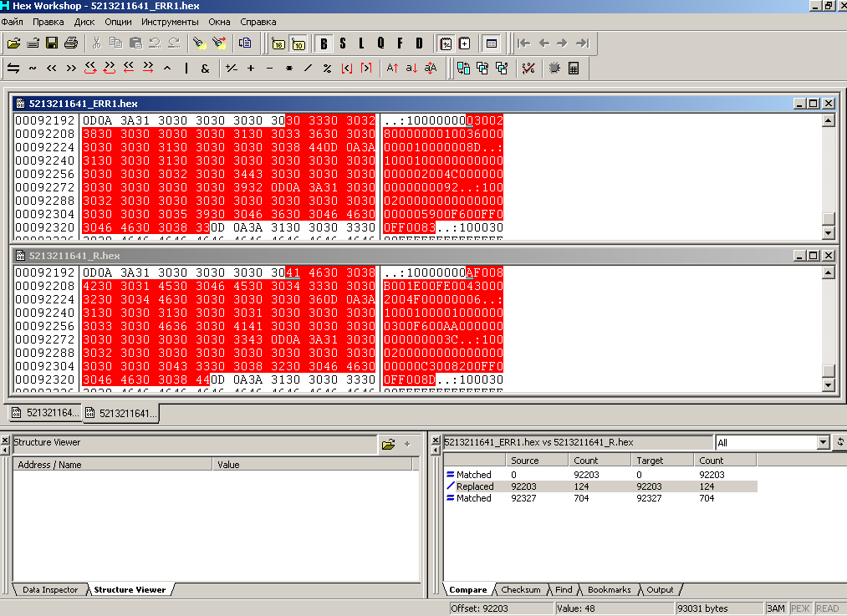Click the Address / Name column header
Screen dimensions: 847x616
(x=112, y=464)
